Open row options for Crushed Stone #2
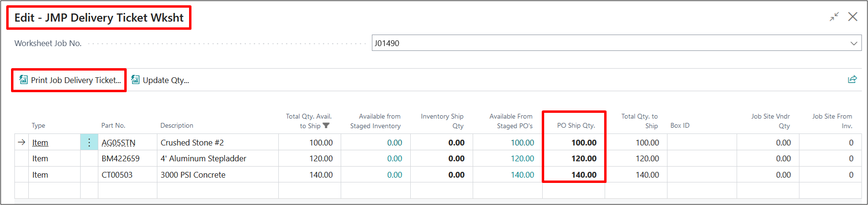 point(89,143)
